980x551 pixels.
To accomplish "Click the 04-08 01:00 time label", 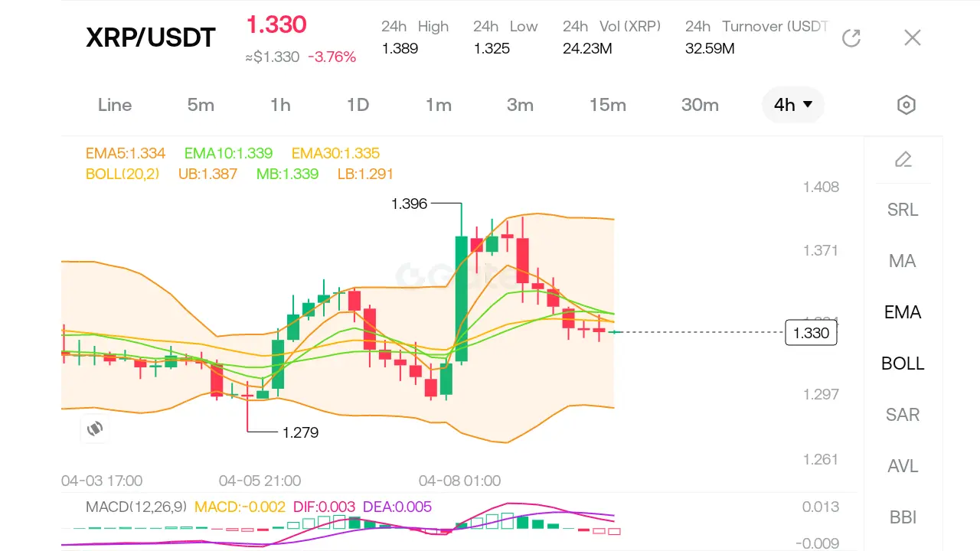I will (x=459, y=481).
